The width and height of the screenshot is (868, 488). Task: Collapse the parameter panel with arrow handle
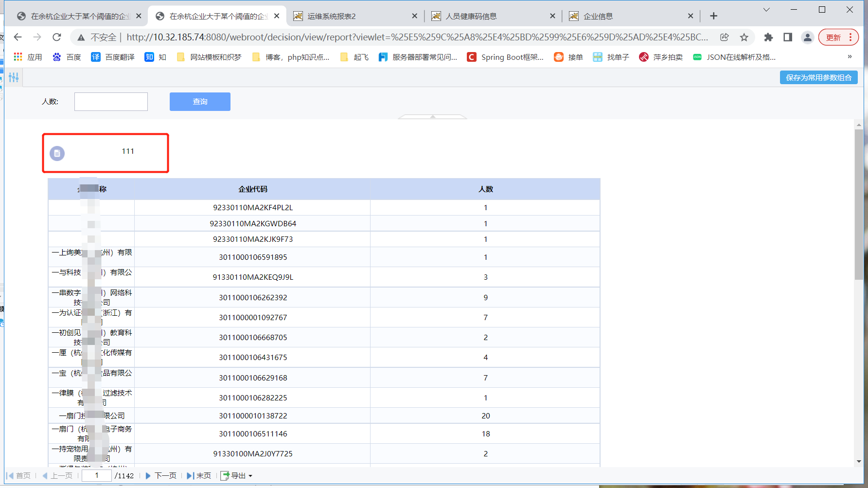click(432, 117)
